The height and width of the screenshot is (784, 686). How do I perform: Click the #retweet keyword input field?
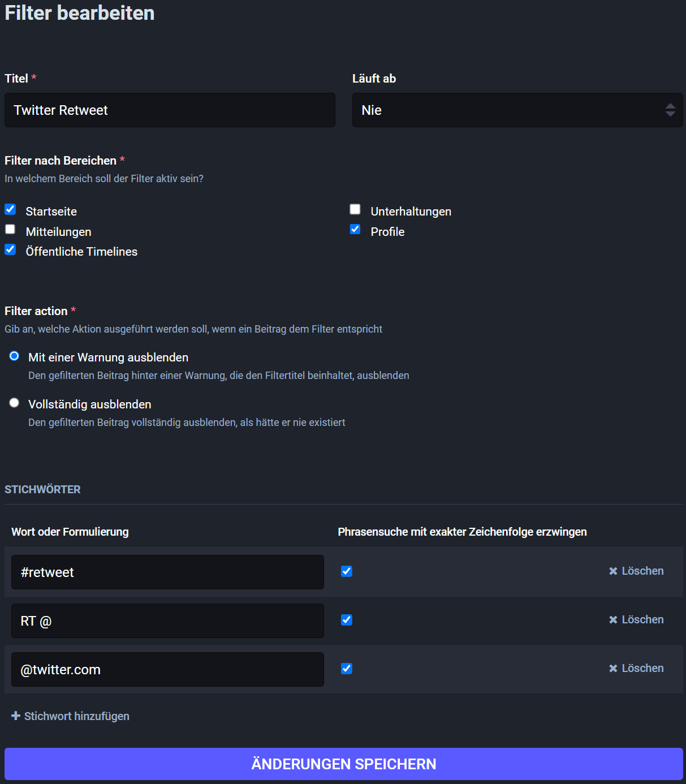coord(167,572)
